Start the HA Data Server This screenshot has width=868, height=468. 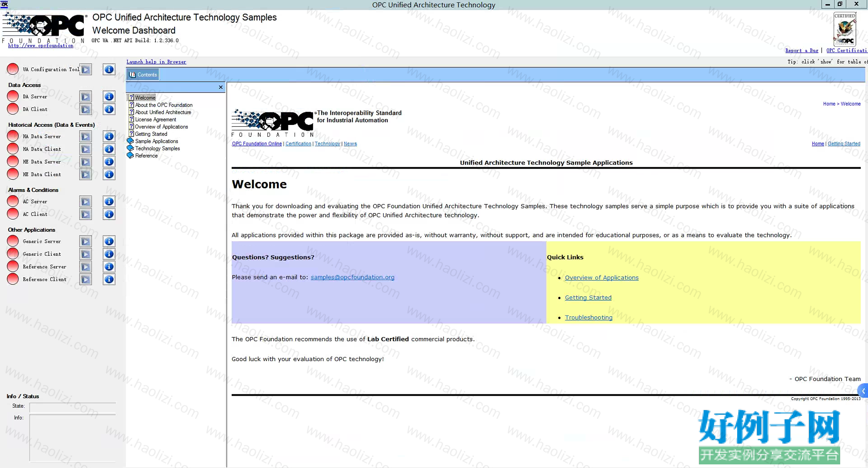(x=86, y=136)
